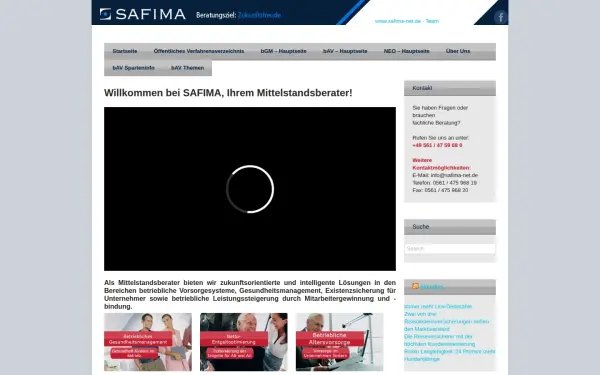Click the Beratungsziel: Zukunftsfreude tagline
The width and height of the screenshot is (600, 375).
point(238,15)
